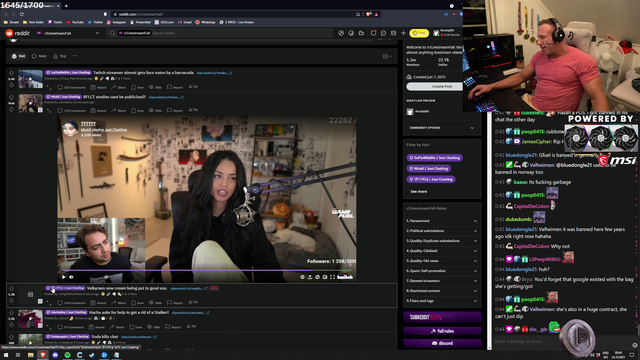
Task: Seek on the clip's purple progress bar
Action: pyautogui.click(x=207, y=270)
